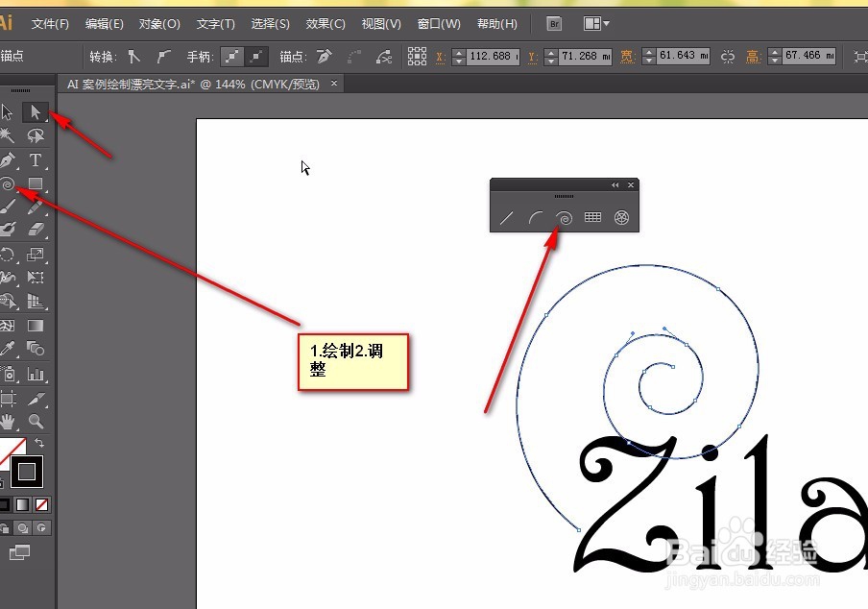868x609 pixels.
Task: Increase the X position with stepper arrow
Action: [x=458, y=52]
